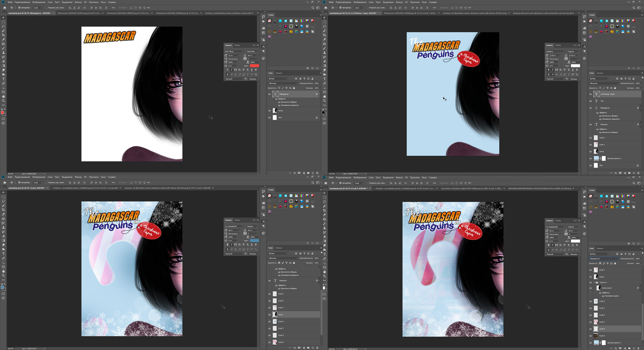Screen dimensions: 644x350
Task: Click the delete layer trash icon in the blurred candy-cane window
Action: pos(638,348)
